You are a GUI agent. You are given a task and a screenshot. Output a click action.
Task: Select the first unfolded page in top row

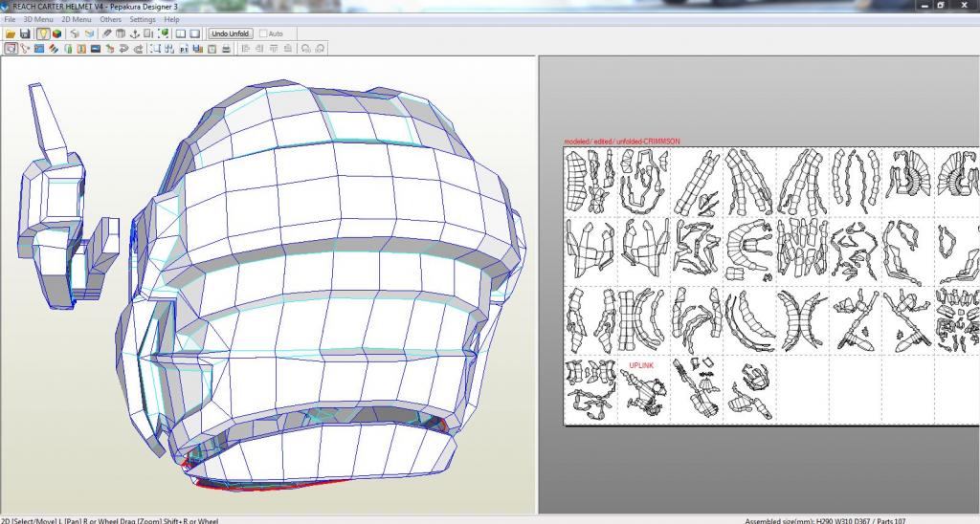point(590,182)
